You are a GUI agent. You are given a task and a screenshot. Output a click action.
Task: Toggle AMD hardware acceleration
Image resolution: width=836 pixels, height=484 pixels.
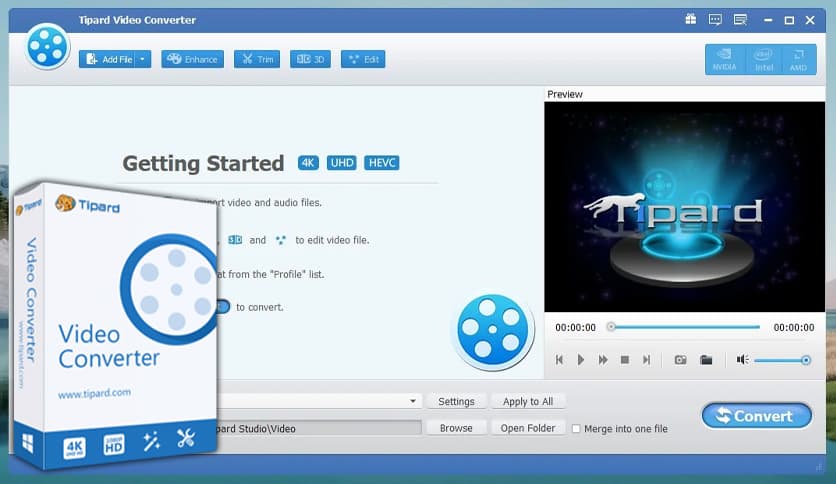(798, 59)
